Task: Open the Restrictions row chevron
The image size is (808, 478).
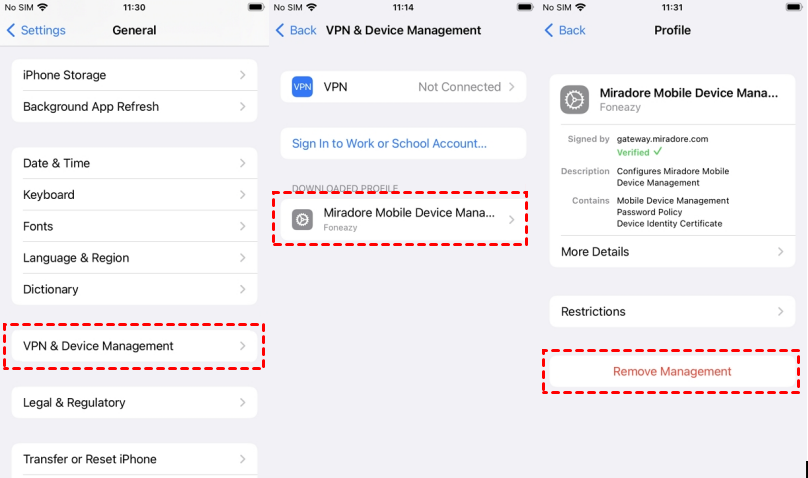Action: coord(779,312)
